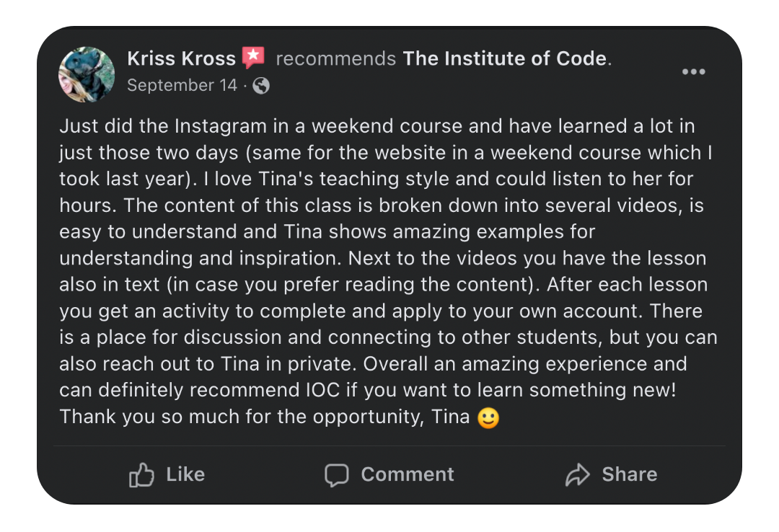Visit The Institute of Code page link
779x532 pixels.
[x=504, y=58]
